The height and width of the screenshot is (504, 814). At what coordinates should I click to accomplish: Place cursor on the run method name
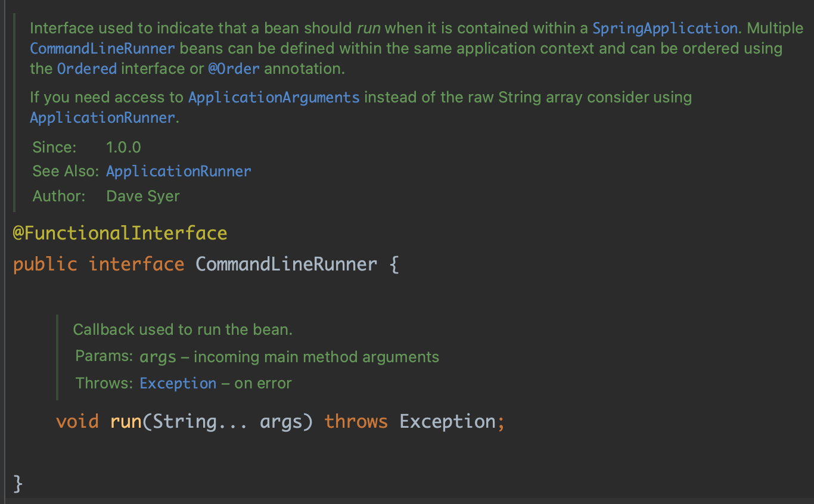tap(125, 422)
